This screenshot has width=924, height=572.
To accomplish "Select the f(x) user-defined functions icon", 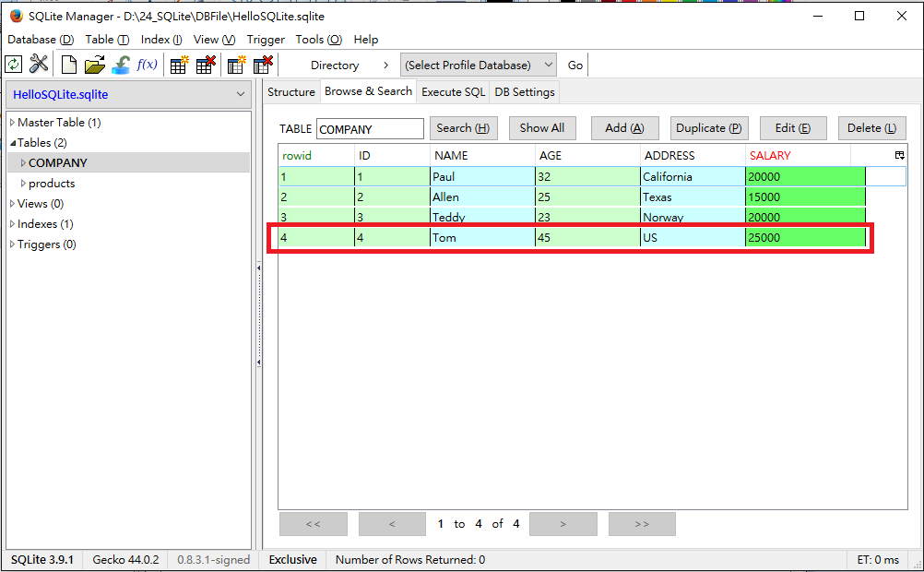I will tap(147, 64).
